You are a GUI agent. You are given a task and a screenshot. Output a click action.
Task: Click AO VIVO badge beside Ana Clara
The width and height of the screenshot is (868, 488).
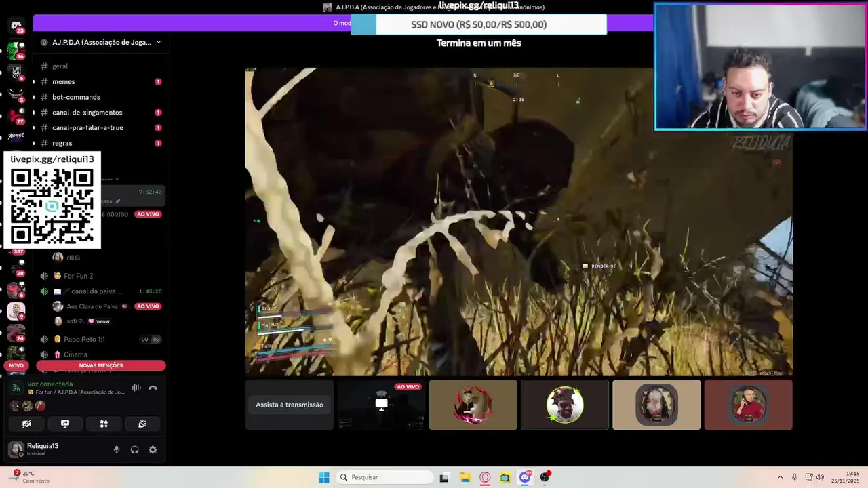click(148, 306)
